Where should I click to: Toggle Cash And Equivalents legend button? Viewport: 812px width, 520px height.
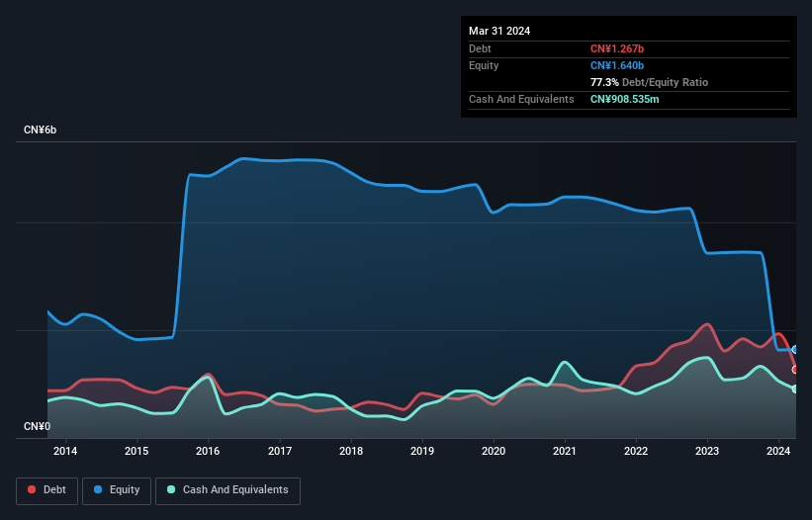(227, 490)
